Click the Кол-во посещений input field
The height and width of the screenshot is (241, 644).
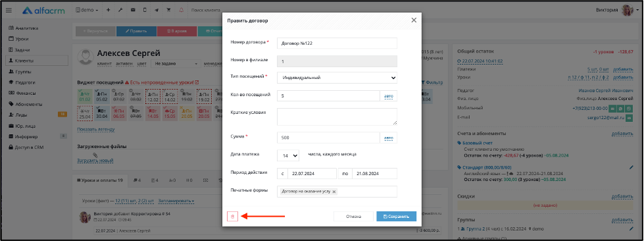(328, 96)
